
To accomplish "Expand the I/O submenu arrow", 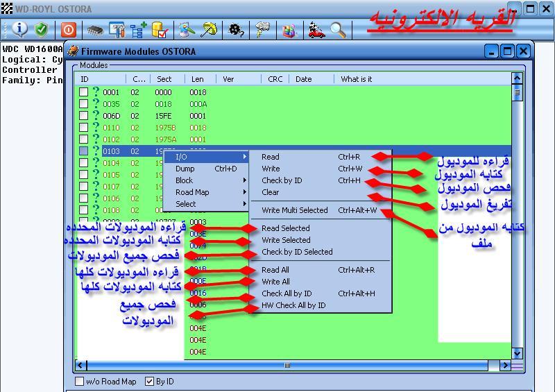I will [244, 157].
